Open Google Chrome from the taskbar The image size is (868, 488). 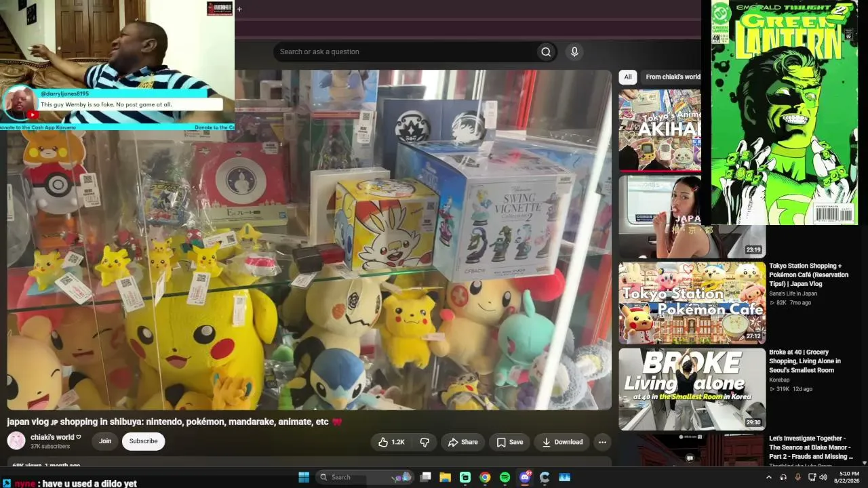pos(485,477)
